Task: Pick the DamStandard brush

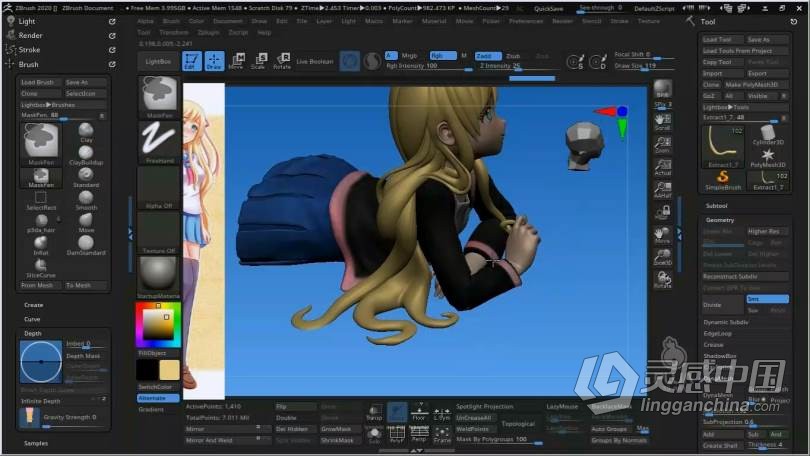Action: click(x=86, y=245)
